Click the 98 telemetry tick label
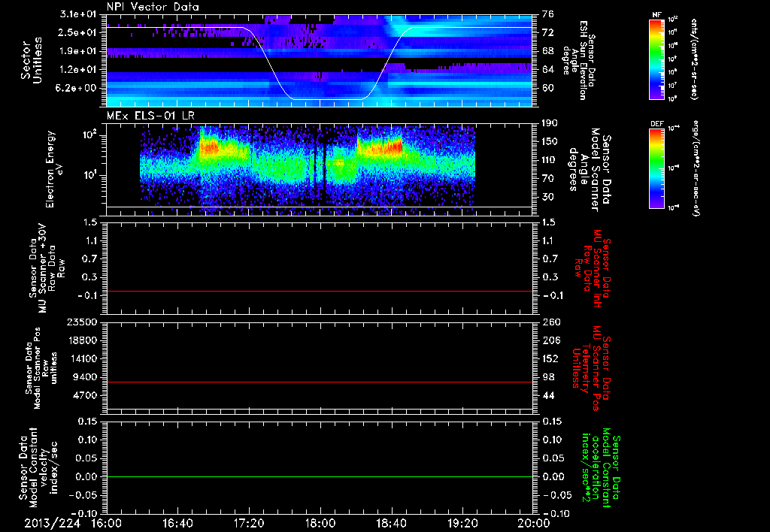The height and width of the screenshot is (532, 770). 548,377
